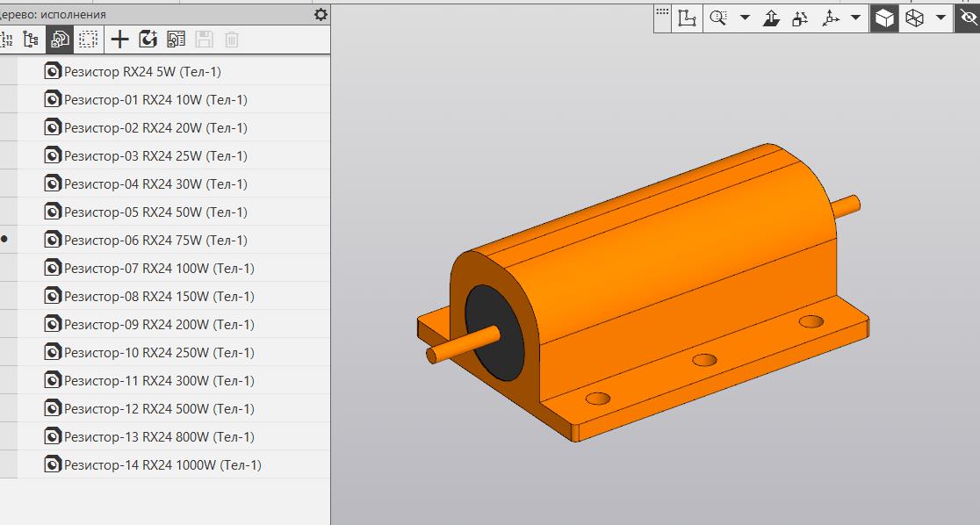This screenshot has width=980, height=525.
Task: Click the zoom to fit arrow icon
Action: [x=770, y=17]
